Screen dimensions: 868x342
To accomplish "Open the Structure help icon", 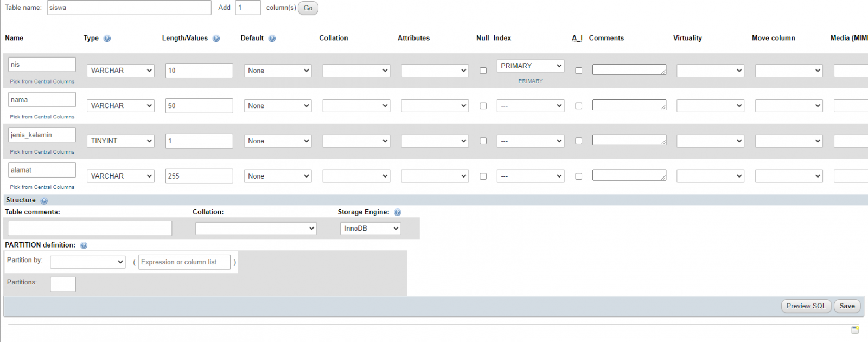I will click(x=44, y=201).
